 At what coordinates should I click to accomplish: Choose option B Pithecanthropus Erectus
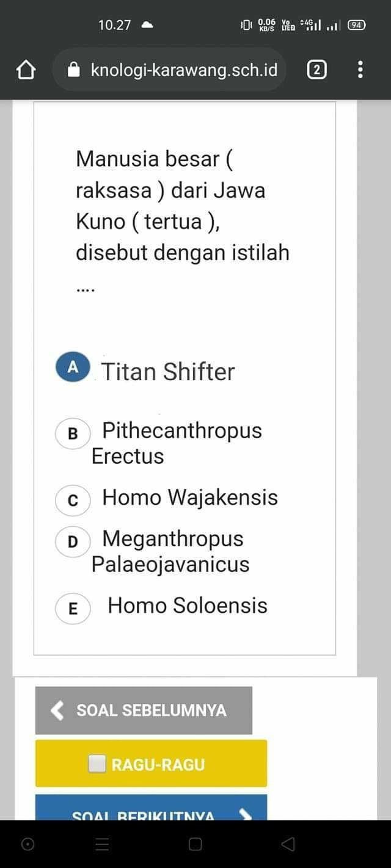tap(73, 433)
